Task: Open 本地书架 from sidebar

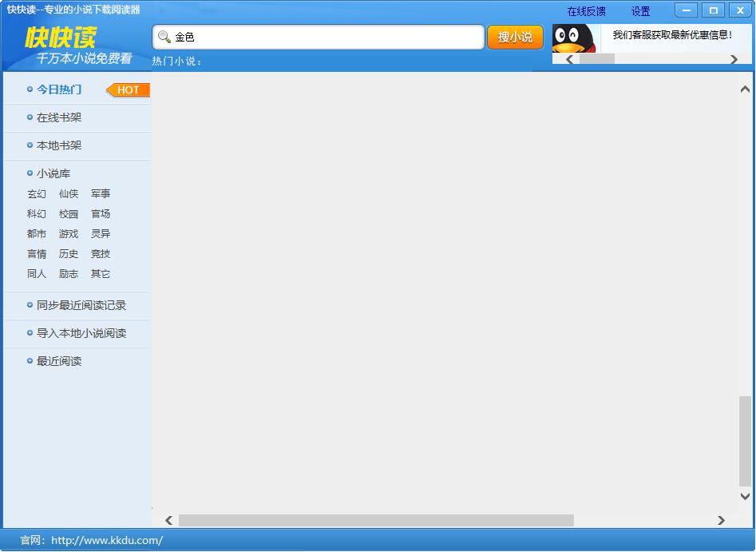Action: tap(59, 145)
